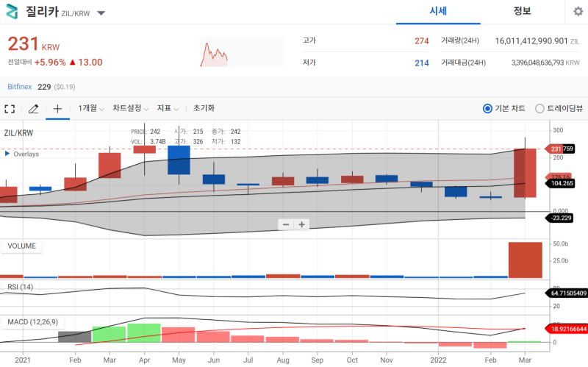Viewport: 588px width, 367px height.
Task: Select the 기본 차트 radio button
Action: (487, 109)
